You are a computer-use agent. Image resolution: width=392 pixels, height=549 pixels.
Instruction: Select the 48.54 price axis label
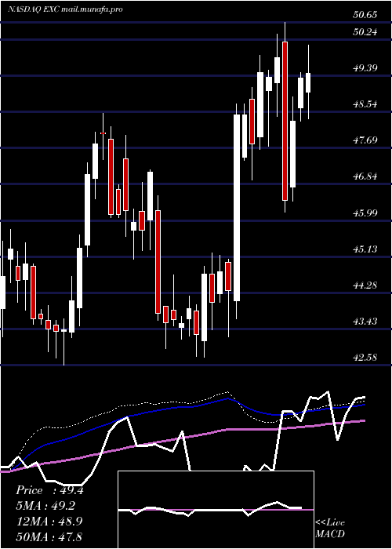(365, 104)
